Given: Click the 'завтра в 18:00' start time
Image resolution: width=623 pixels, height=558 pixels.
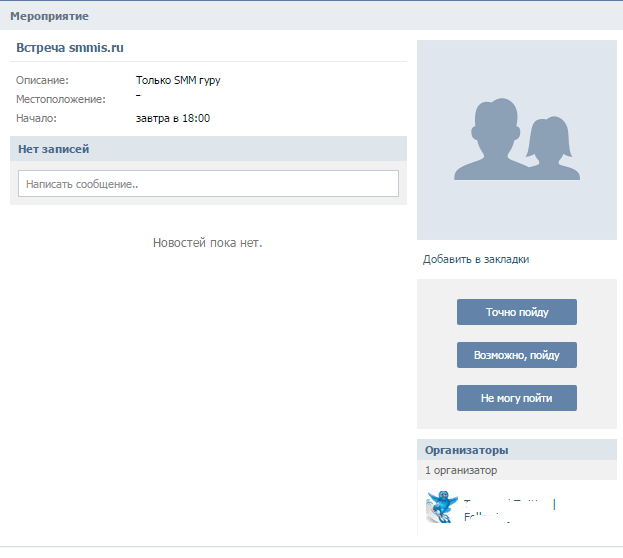Looking at the screenshot, I should [x=173, y=118].
